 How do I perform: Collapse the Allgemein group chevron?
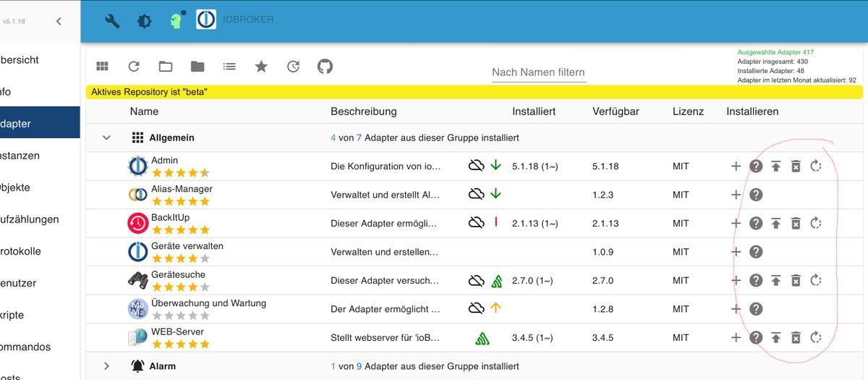point(106,138)
